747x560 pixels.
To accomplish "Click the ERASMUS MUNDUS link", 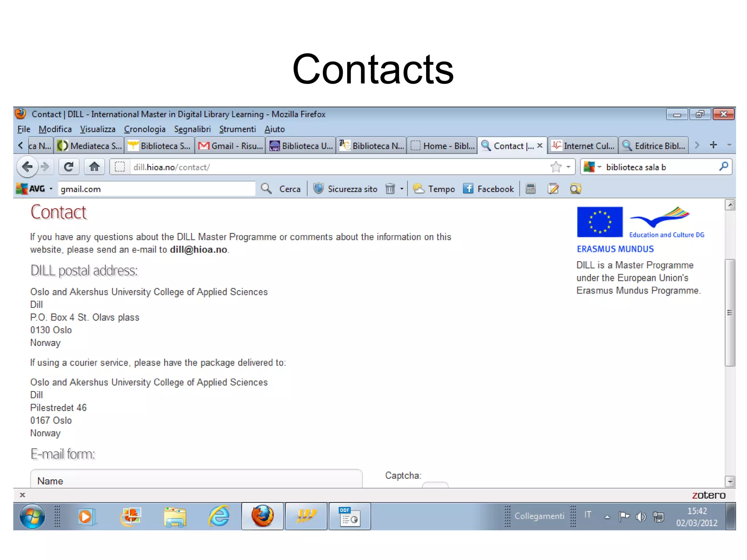I will (x=615, y=249).
